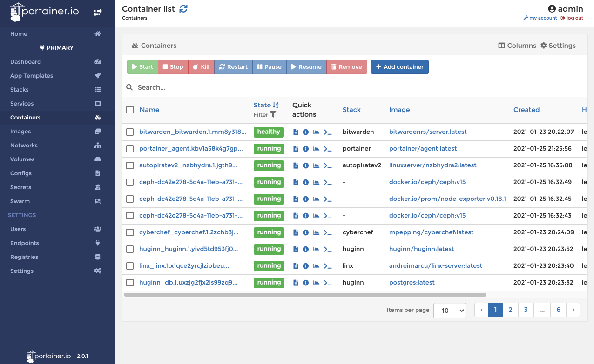The height and width of the screenshot is (364, 594).
Task: Inspect the portainer_agent container details
Action: click(306, 149)
